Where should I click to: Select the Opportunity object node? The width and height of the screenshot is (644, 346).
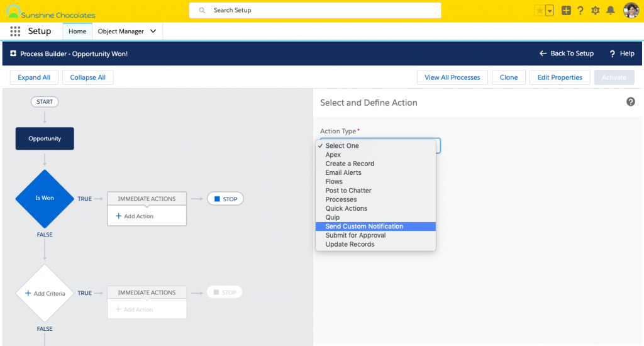click(45, 138)
